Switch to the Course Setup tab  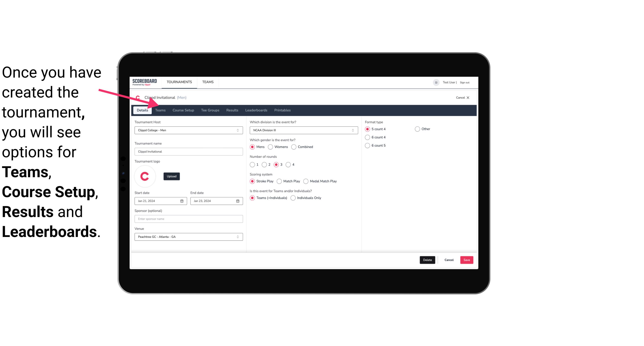click(183, 110)
